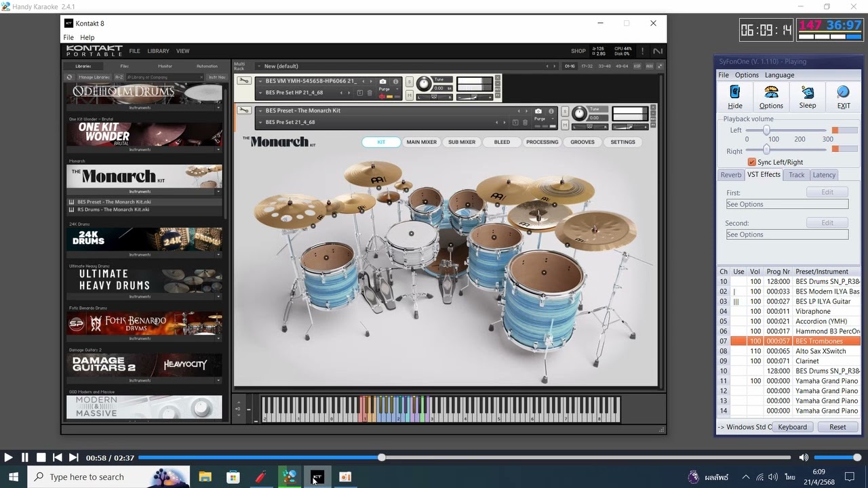Click SHOP button in Kontakt header
The image size is (868, 488).
coord(578,51)
